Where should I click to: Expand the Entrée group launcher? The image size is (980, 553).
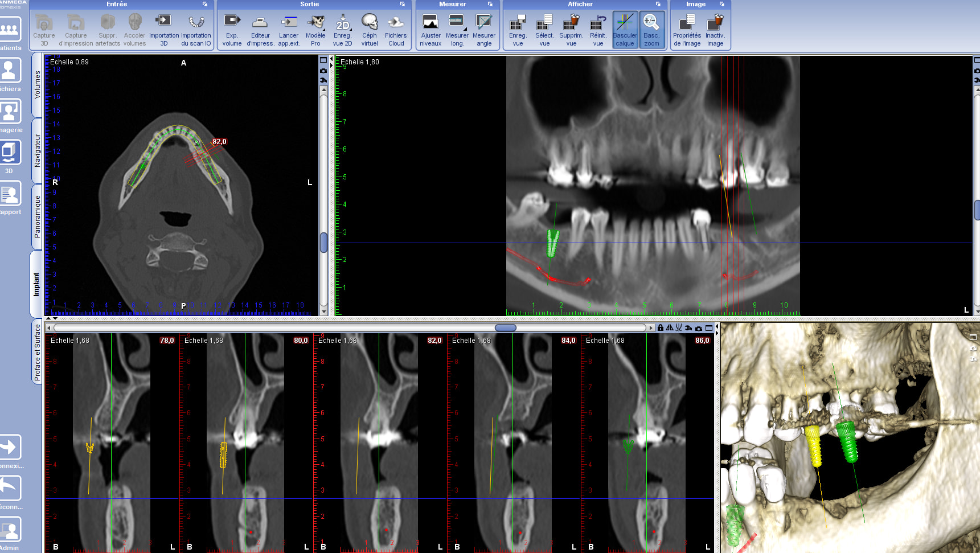[205, 4]
